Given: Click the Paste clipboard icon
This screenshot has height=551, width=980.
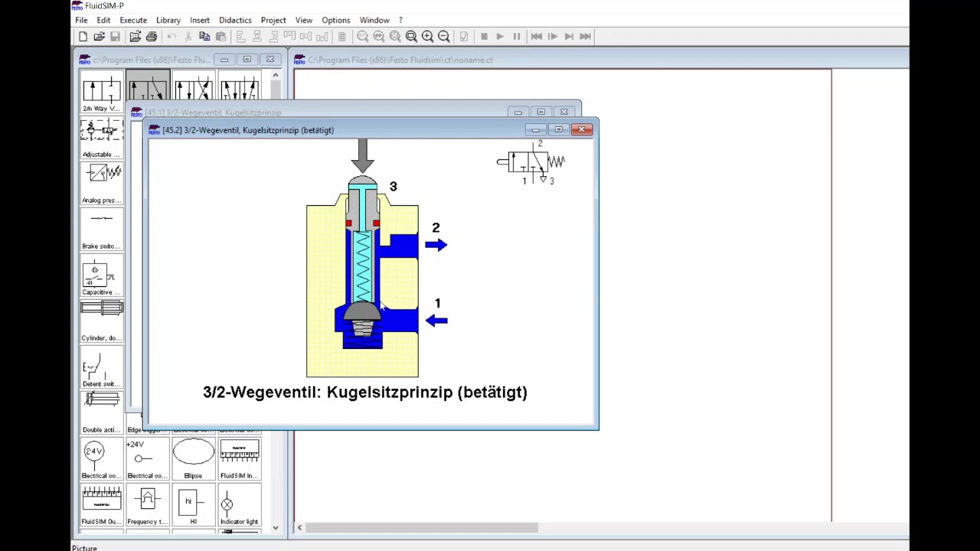Looking at the screenshot, I should pyautogui.click(x=220, y=37).
